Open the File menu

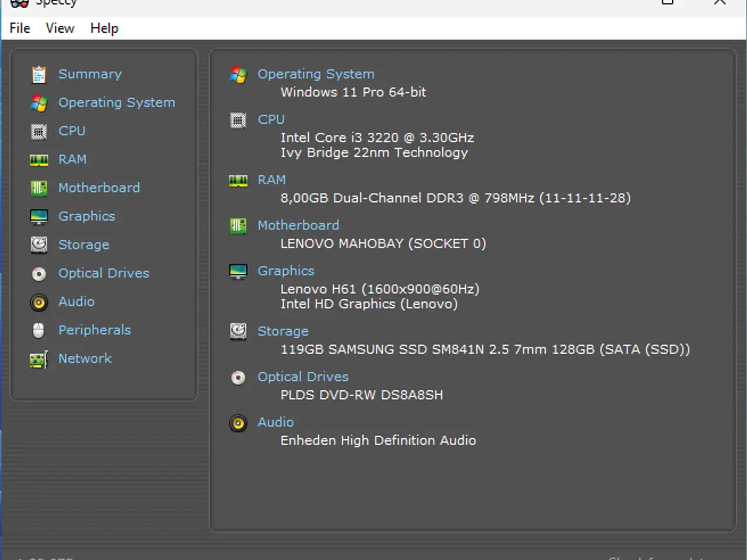[x=20, y=28]
